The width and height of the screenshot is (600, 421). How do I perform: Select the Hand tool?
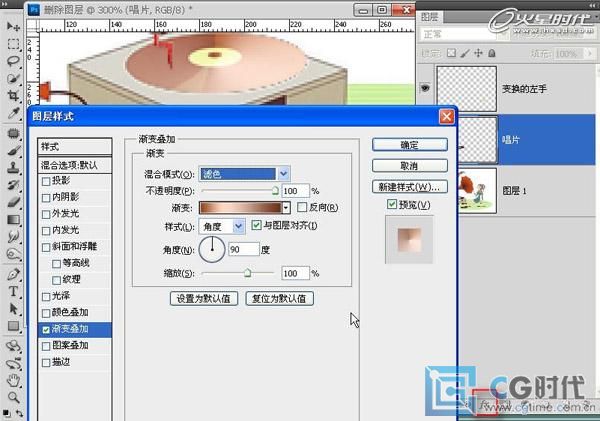click(x=13, y=380)
